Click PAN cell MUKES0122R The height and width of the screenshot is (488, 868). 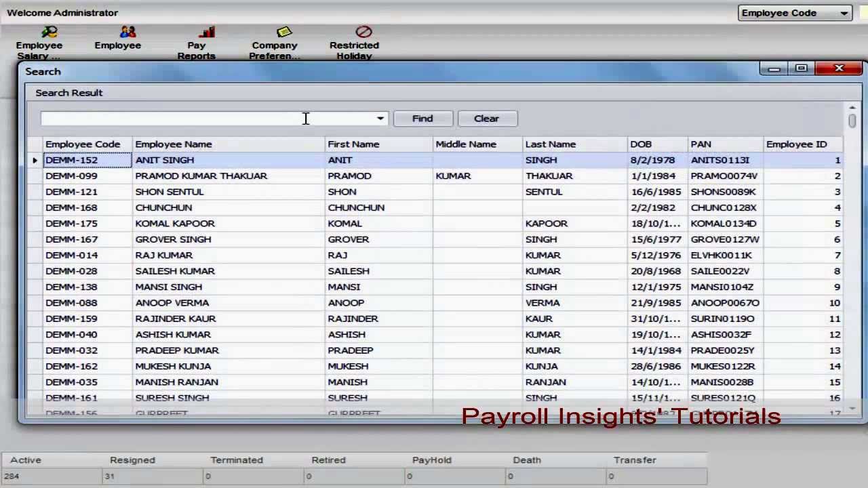(x=726, y=366)
